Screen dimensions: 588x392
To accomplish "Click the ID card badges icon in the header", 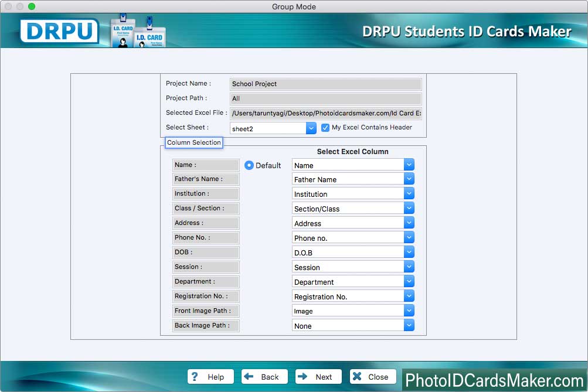I will 138,32.
